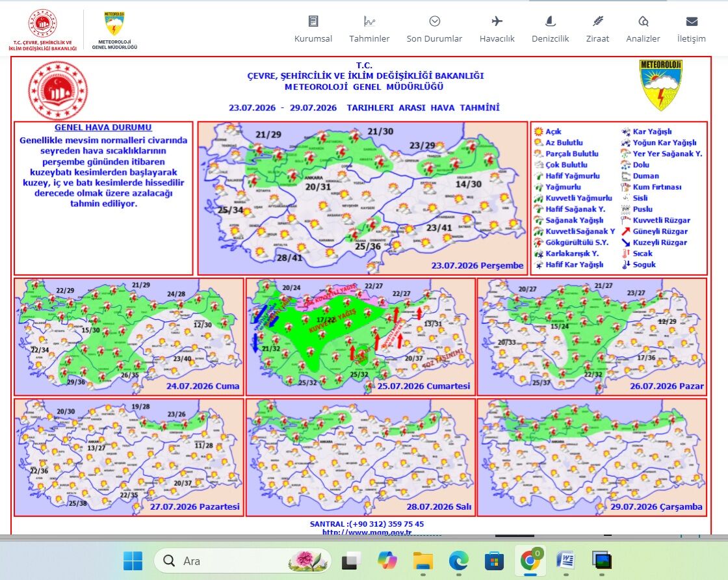Open the 23.07.2026 Perşembe forecast map
Screen dimensions: 728x580
click(x=363, y=198)
